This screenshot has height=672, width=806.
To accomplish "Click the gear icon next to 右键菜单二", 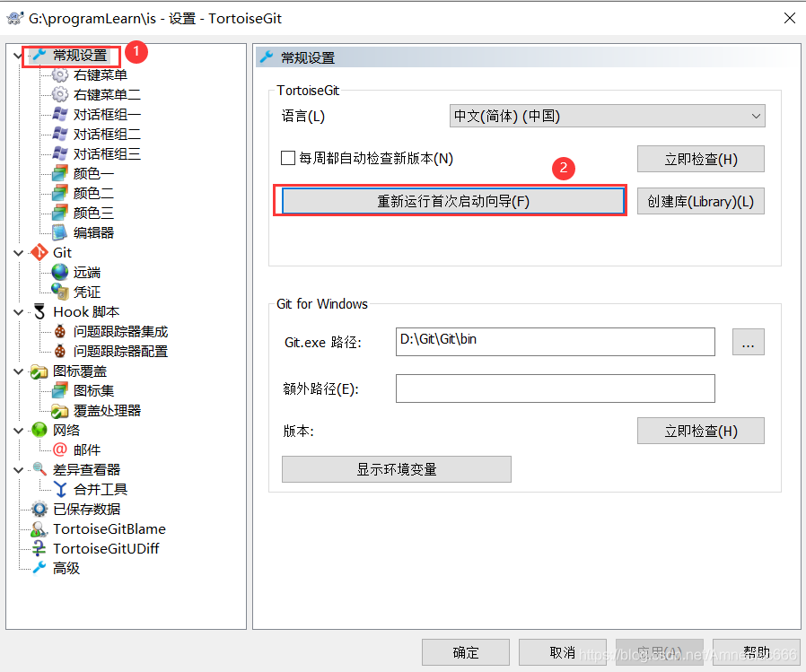I will coord(60,94).
